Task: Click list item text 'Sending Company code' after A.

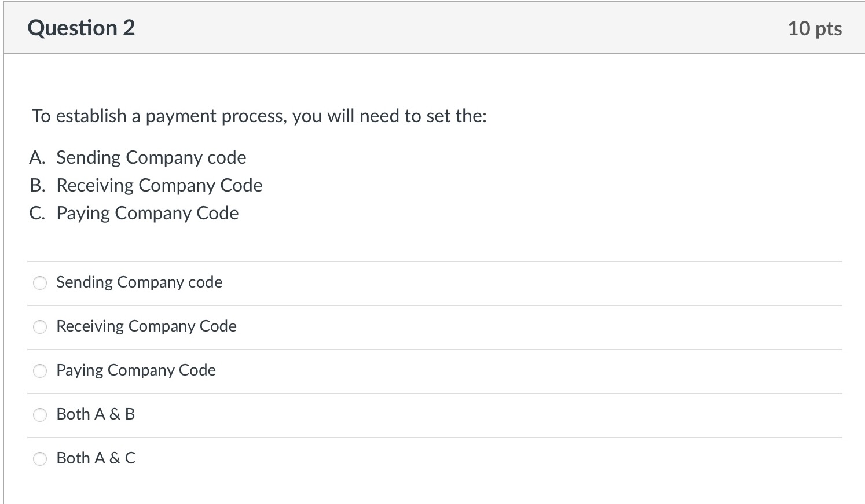Action: (151, 157)
